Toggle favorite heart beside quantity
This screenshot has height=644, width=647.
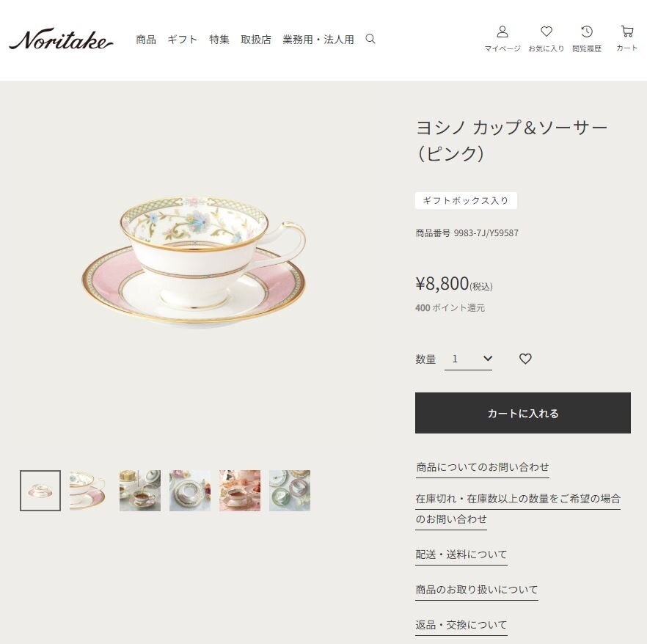(x=525, y=359)
